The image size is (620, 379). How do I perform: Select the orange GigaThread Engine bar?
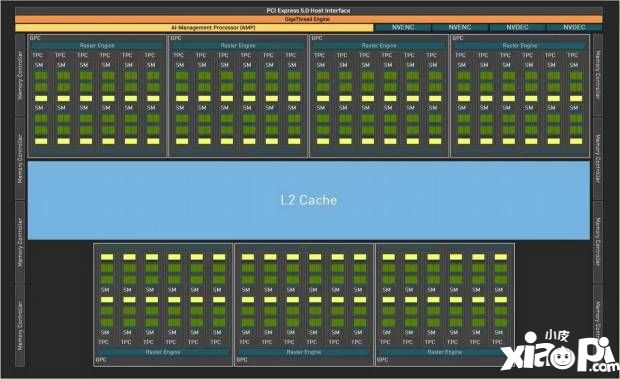[x=309, y=19]
